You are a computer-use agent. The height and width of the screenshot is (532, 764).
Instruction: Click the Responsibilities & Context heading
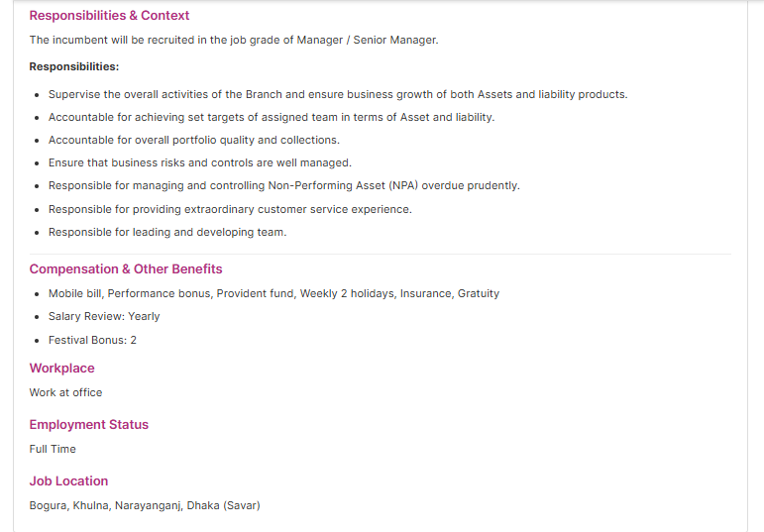109,16
